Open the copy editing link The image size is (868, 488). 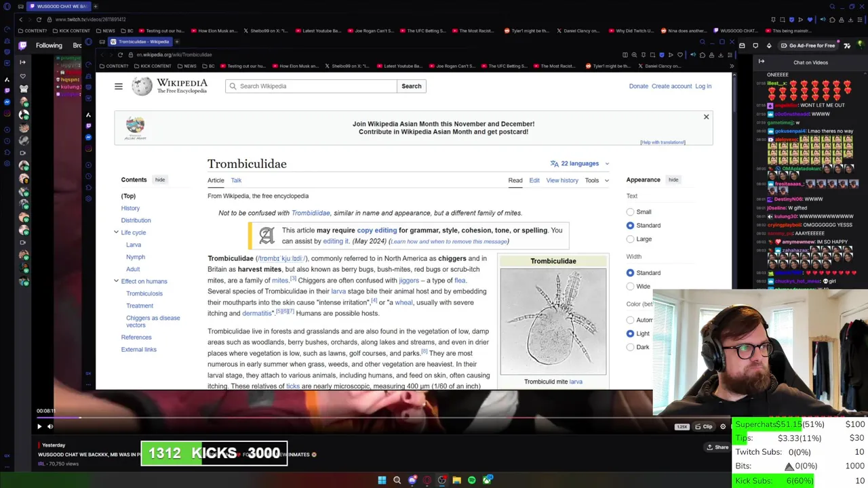point(377,230)
